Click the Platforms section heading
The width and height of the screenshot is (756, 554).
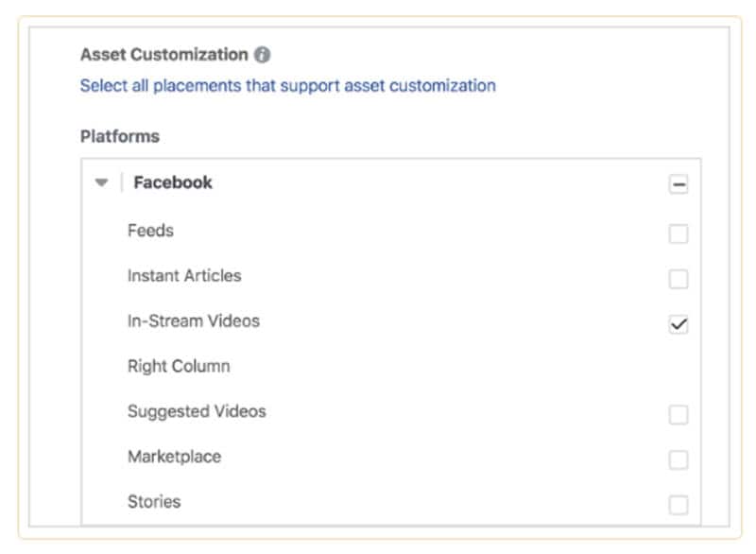coord(120,136)
